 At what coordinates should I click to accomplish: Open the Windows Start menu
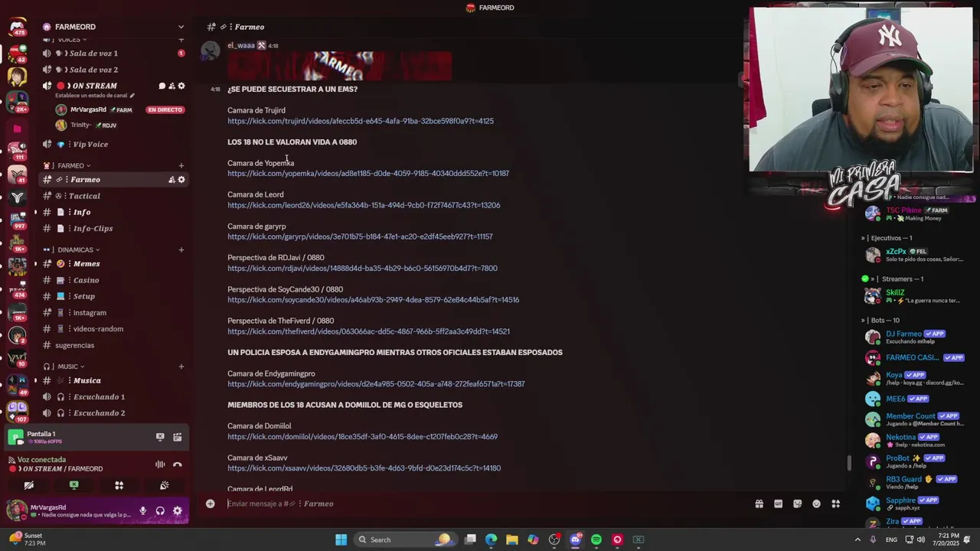click(341, 540)
